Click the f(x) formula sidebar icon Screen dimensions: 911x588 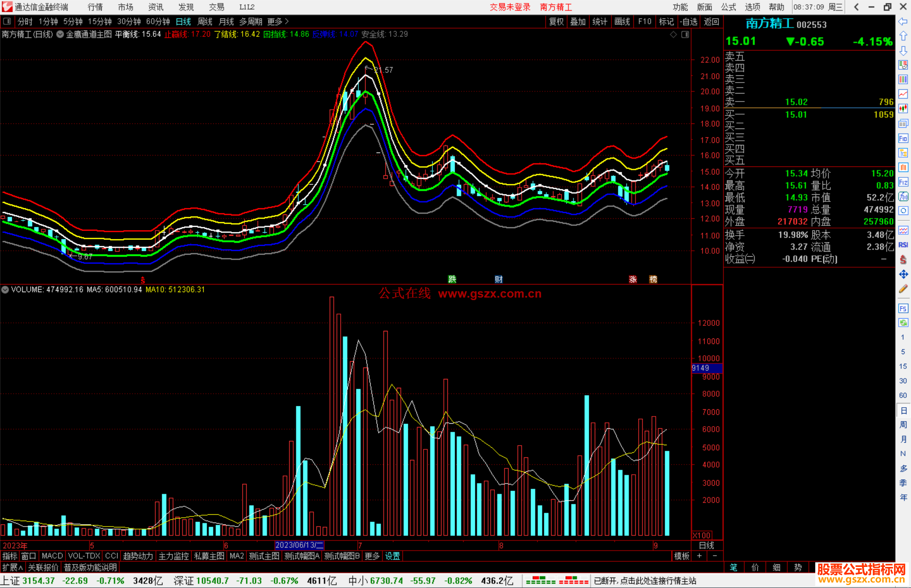(903, 196)
